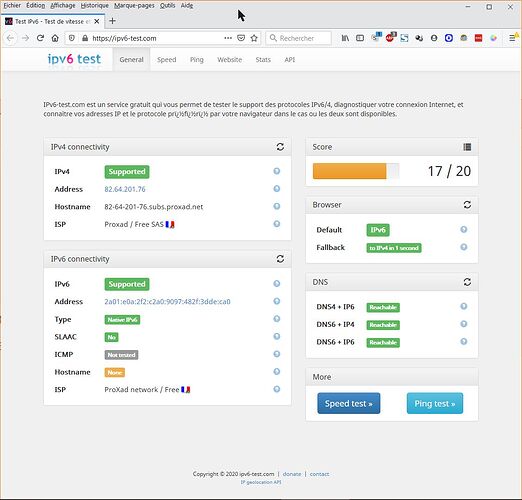Click the Native IPv6 type badge
Image resolution: width=522 pixels, height=500 pixels.
122,320
